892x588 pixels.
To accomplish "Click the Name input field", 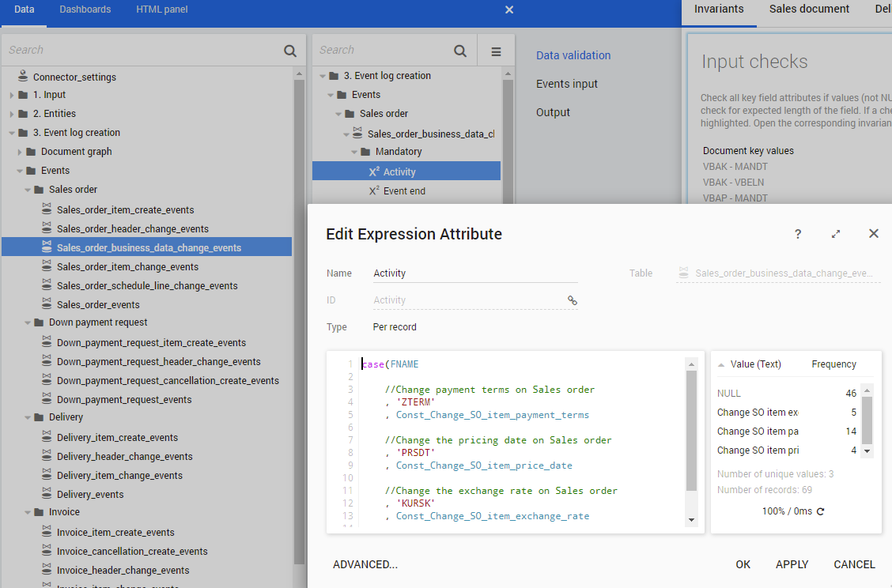I will coord(474,273).
